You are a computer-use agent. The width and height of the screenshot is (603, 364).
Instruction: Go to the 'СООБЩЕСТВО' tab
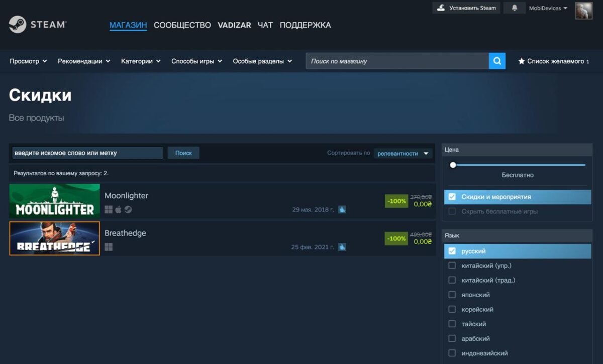point(182,25)
